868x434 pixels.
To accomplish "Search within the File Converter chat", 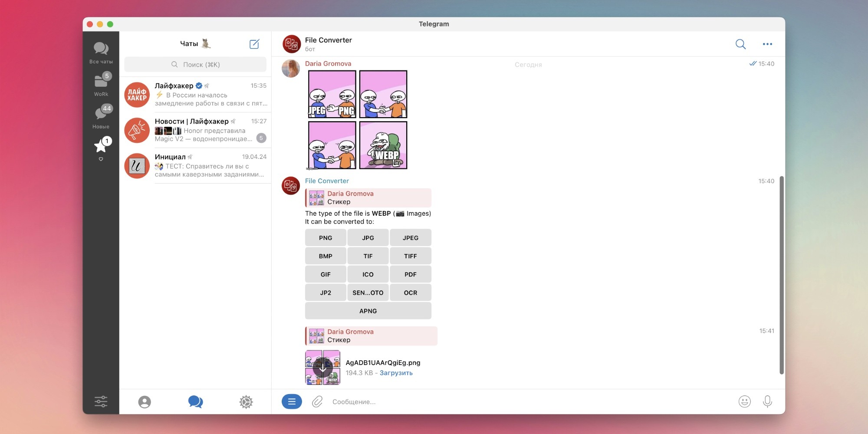I will click(x=740, y=44).
